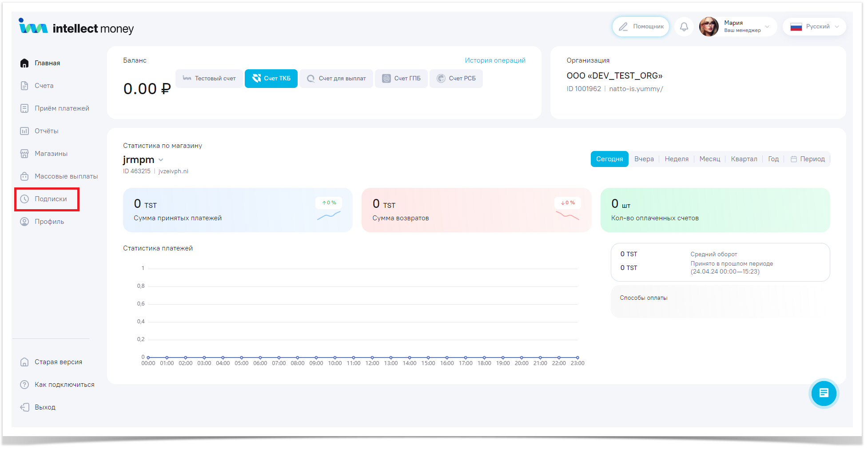Click the Как подключиться question icon
Viewport: 868px width, 449px height.
point(25,385)
